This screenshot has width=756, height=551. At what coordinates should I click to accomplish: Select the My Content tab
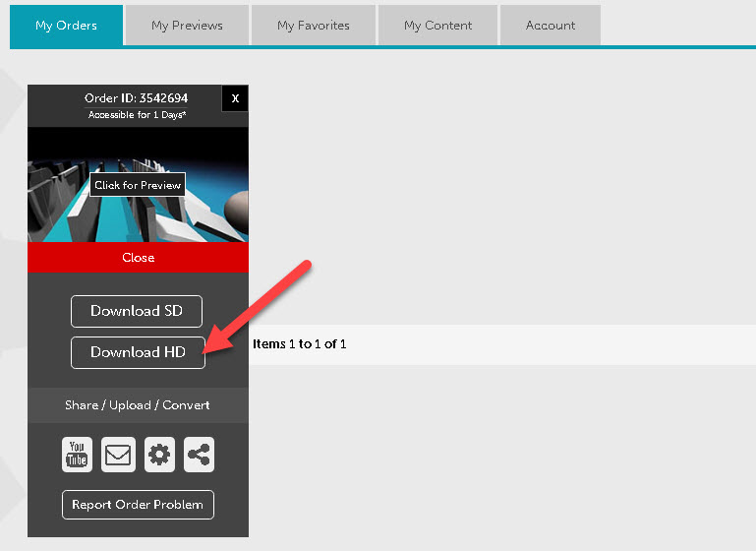click(437, 26)
